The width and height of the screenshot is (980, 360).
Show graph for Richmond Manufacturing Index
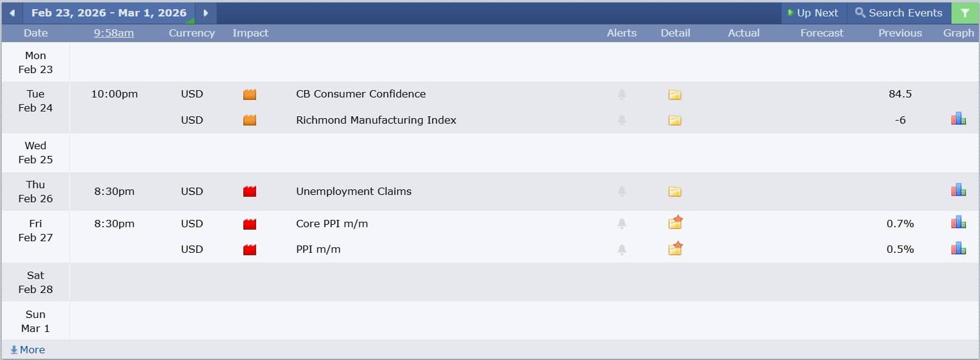coord(958,119)
